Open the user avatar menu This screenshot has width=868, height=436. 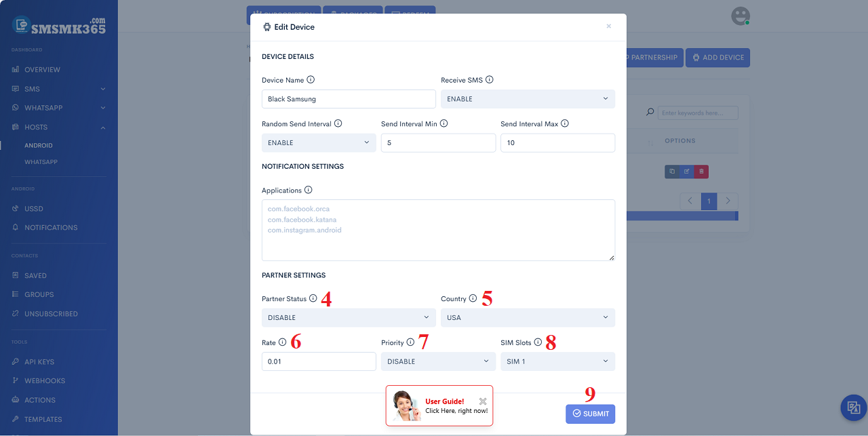point(741,16)
